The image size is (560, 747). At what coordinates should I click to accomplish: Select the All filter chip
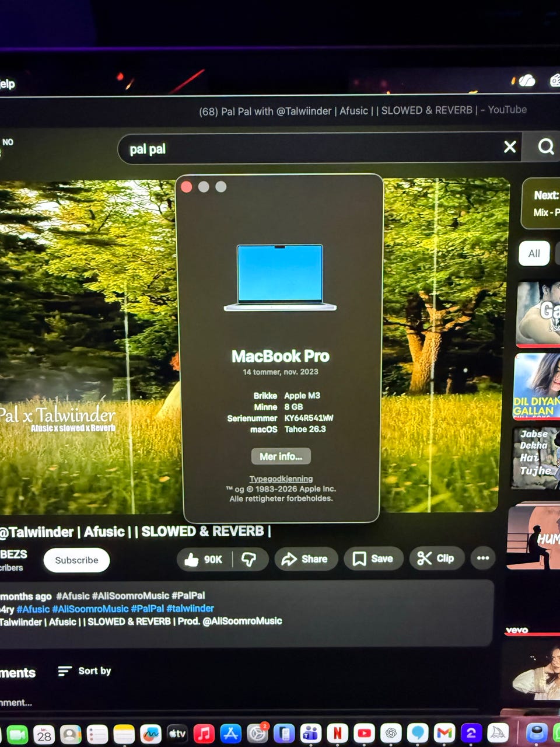(x=534, y=253)
